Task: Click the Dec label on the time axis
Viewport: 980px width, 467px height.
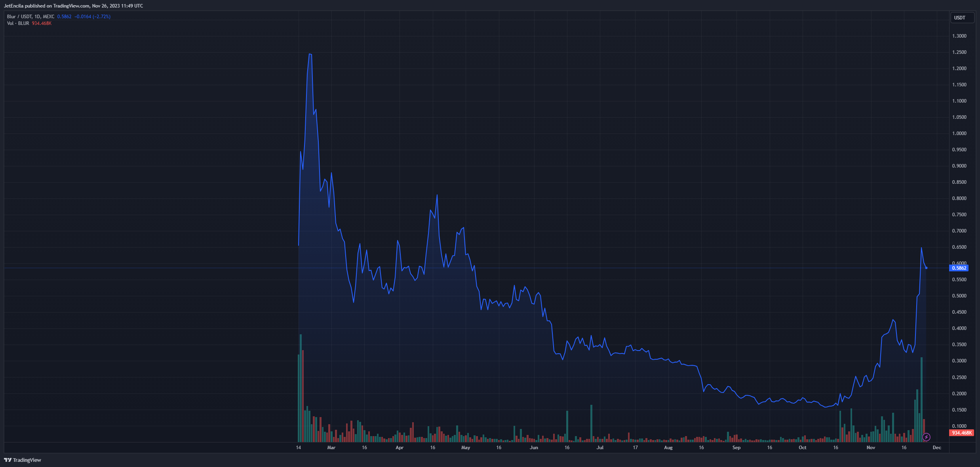Action: point(937,448)
